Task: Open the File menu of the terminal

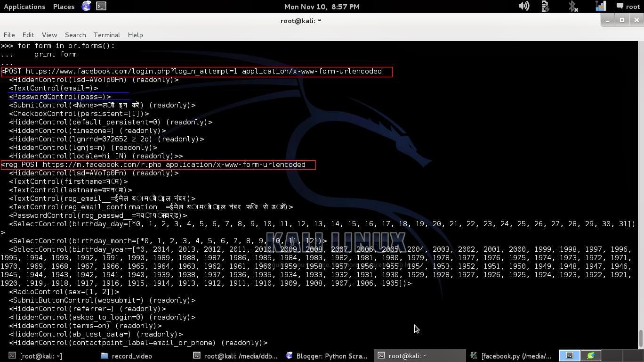Action: click(x=9, y=34)
